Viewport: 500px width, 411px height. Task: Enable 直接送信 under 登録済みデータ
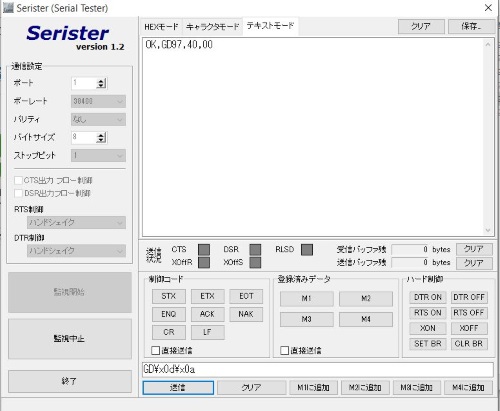click(285, 350)
